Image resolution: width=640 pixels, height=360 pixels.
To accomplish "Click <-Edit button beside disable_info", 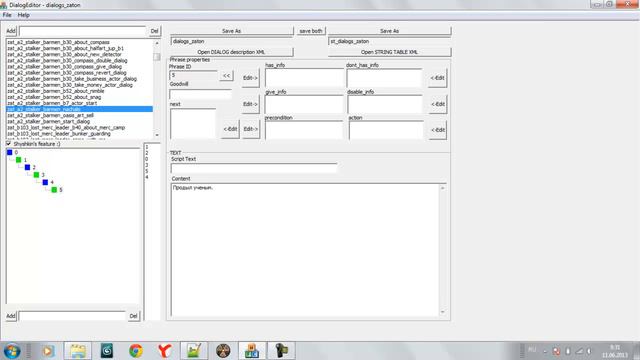I will tap(438, 104).
